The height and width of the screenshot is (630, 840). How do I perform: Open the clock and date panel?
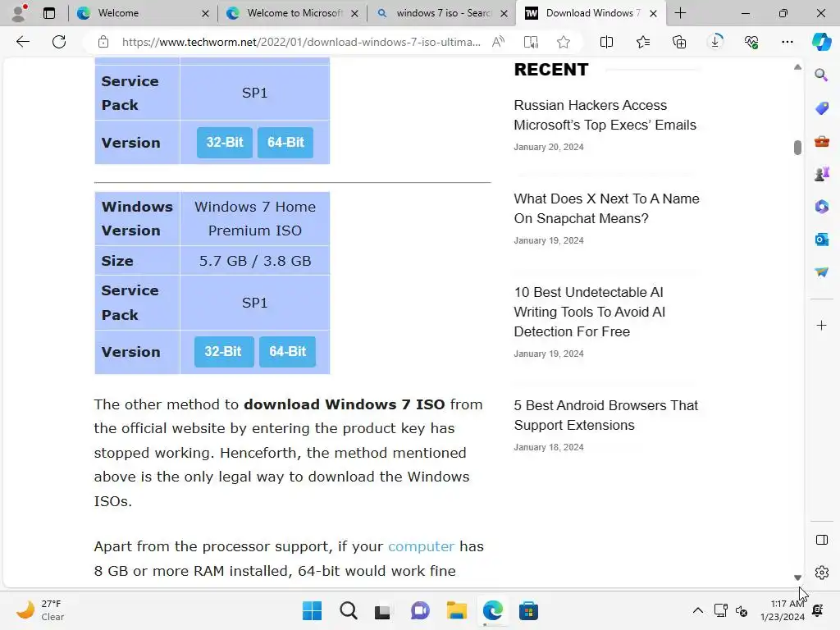(x=783, y=610)
